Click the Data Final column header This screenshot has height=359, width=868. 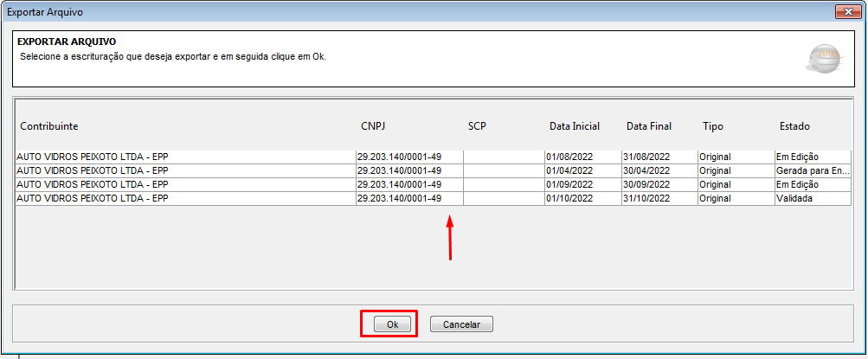649,126
